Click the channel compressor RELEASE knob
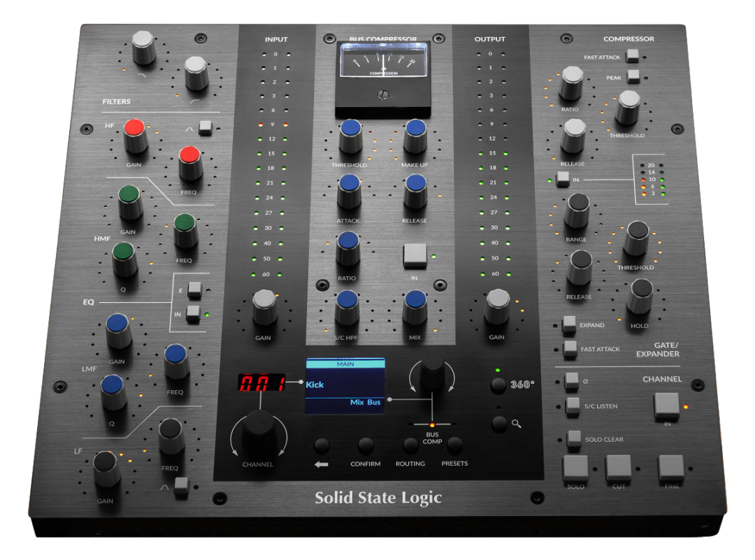The image size is (755, 560). coord(573,136)
